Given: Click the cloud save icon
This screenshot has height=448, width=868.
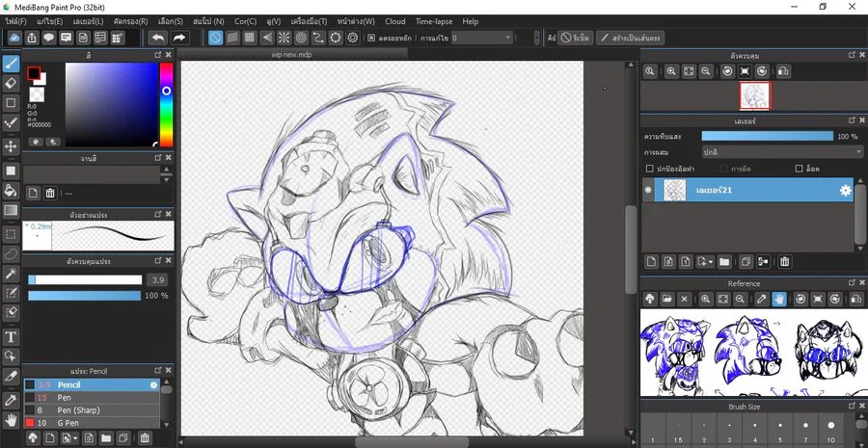Looking at the screenshot, I should point(14,38).
